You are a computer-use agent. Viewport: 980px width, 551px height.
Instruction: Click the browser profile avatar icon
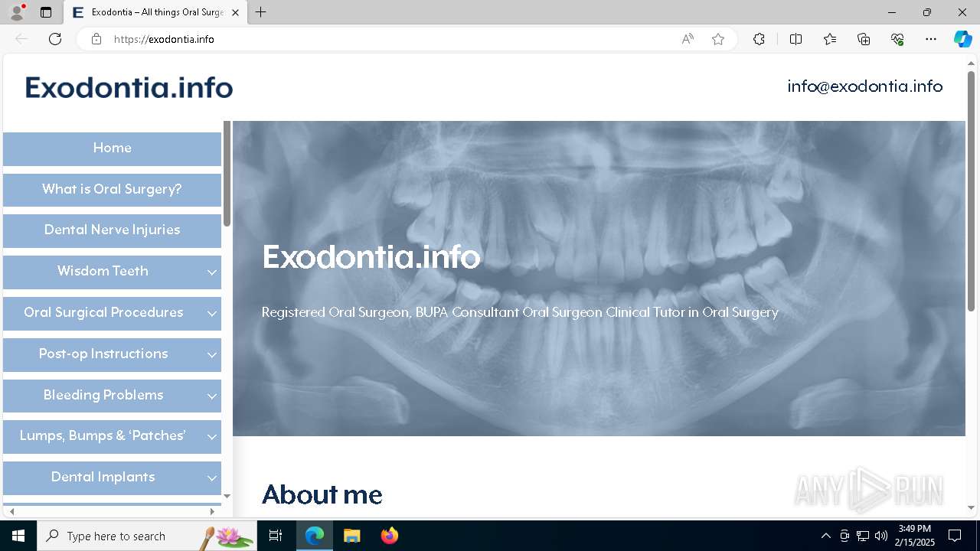click(x=17, y=12)
